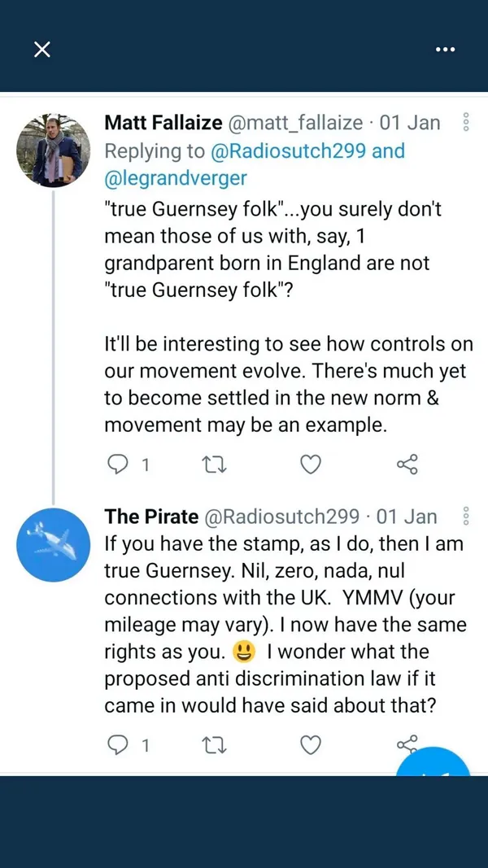Close the tweet view with X icon
The width and height of the screenshot is (488, 868).
click(42, 50)
